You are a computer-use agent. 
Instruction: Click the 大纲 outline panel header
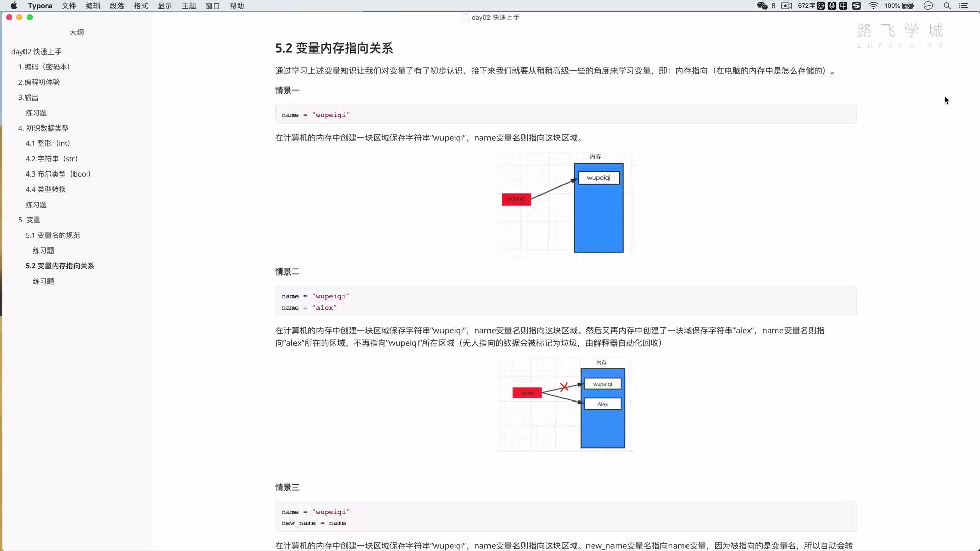pos(77,32)
